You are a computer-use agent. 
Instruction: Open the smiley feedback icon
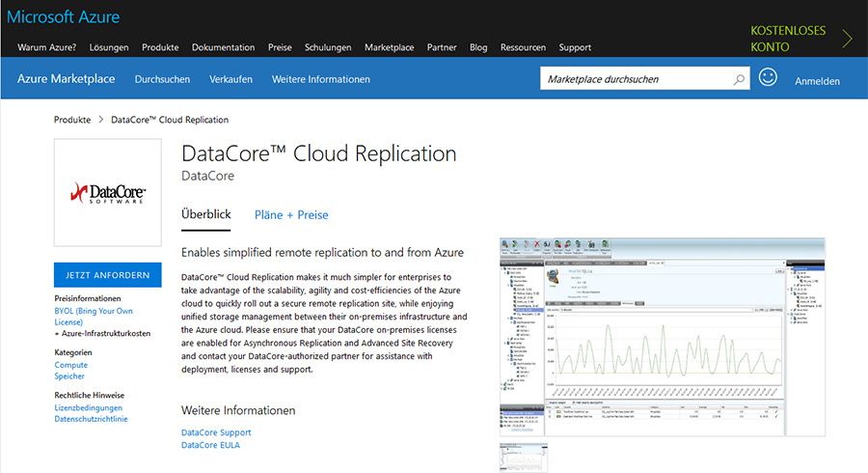(768, 77)
